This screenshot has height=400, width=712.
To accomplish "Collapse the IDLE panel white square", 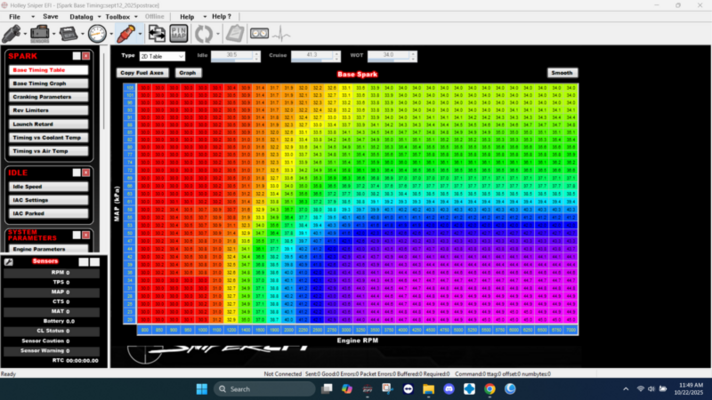I will pyautogui.click(x=77, y=173).
